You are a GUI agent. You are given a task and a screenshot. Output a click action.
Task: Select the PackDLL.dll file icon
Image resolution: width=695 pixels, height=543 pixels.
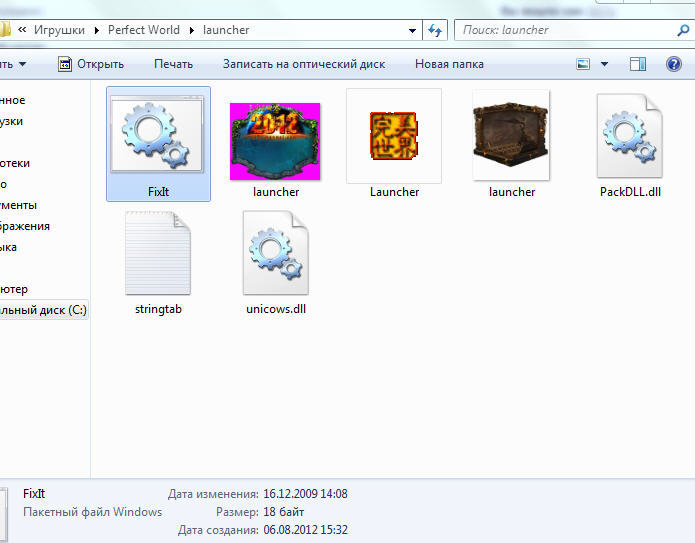[x=629, y=137]
